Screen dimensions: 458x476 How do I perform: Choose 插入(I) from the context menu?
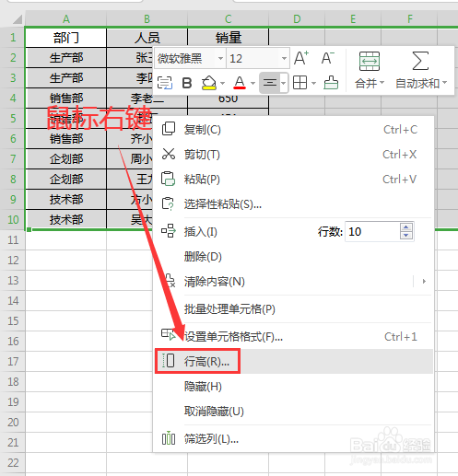point(201,232)
